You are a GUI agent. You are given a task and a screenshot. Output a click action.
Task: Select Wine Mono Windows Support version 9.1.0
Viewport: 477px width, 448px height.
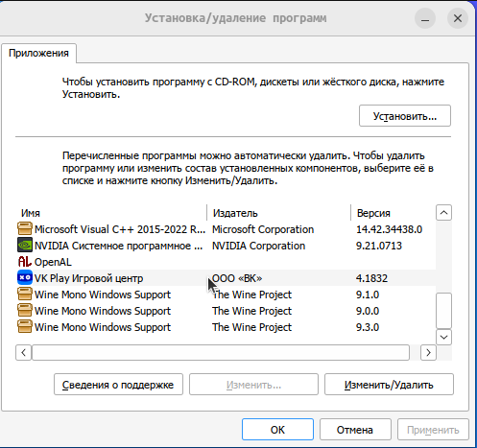point(226,295)
